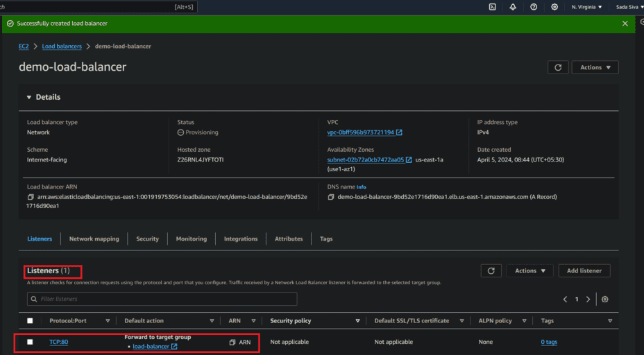Open the listeners Actions dropdown
Image resolution: width=644 pixels, height=355 pixels.
tap(529, 271)
